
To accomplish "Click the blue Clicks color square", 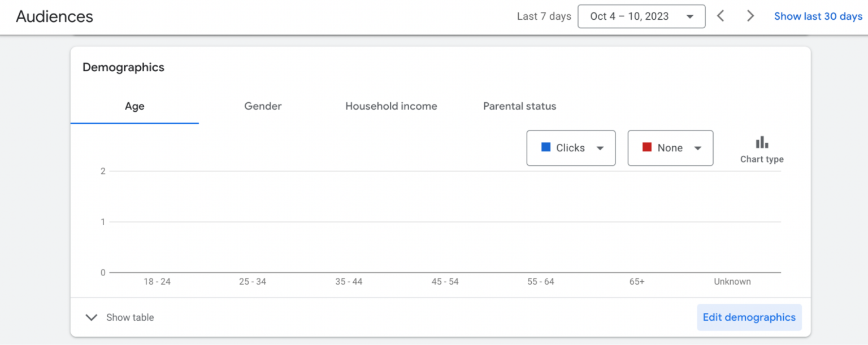I will [x=546, y=147].
